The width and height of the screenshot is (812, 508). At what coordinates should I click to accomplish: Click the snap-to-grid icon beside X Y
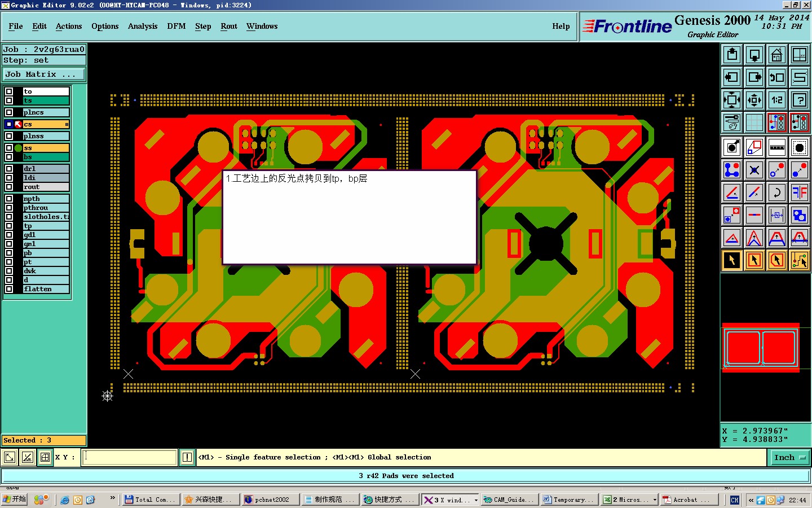pyautogui.click(x=45, y=457)
